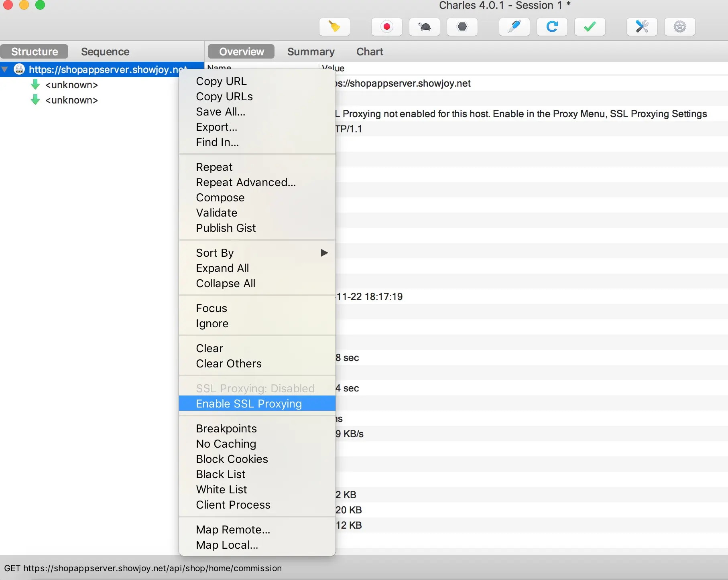The image size is (728, 580).
Task: Click the lock icon beside shopappserver host
Action: [x=19, y=69]
